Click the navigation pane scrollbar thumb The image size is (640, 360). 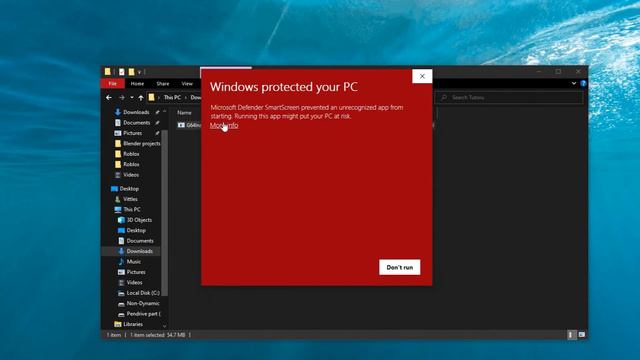tap(164, 212)
